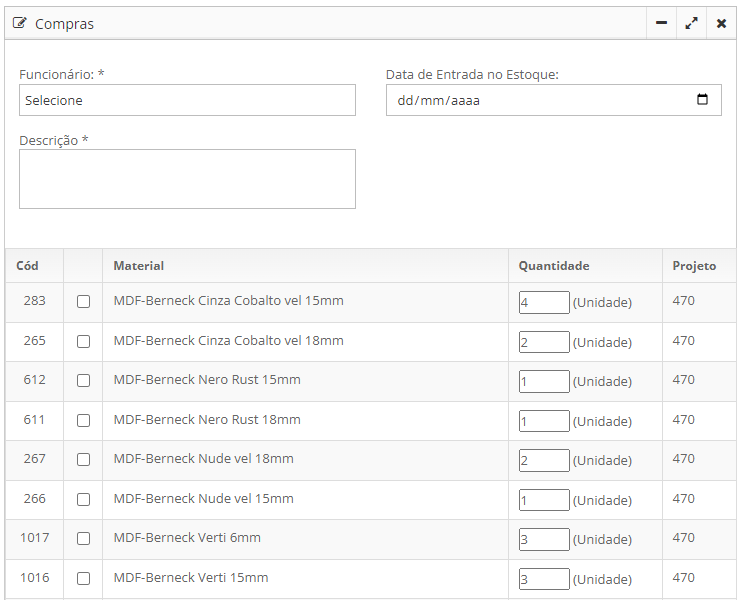
Task: Open the calendar picker for stock entry date
Action: [x=702, y=100]
